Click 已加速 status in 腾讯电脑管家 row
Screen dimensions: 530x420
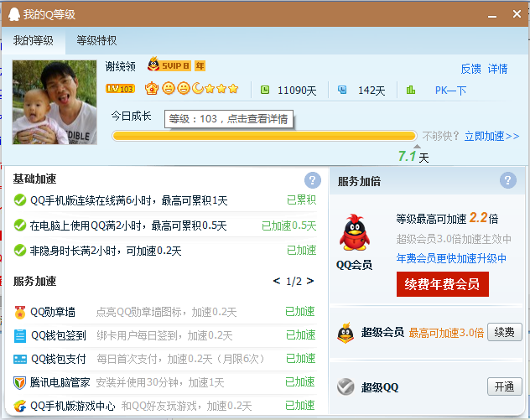point(300,382)
